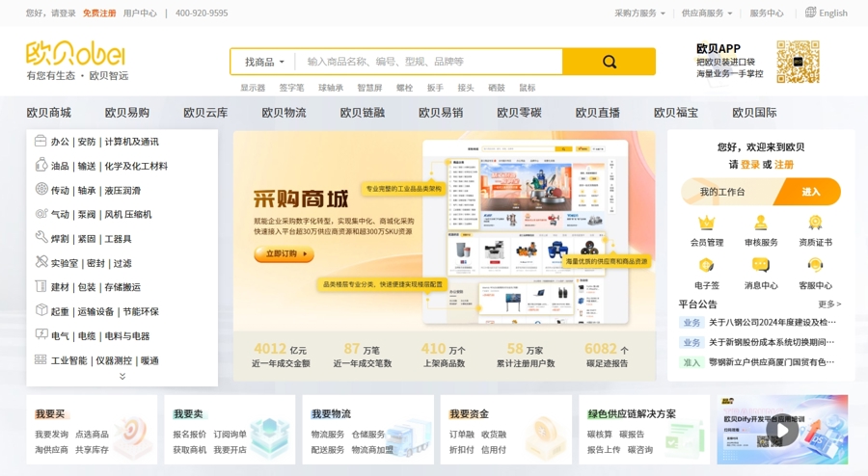Open 欧贝物流 nav tab
Image resolution: width=868 pixels, height=476 pixels.
[284, 113]
